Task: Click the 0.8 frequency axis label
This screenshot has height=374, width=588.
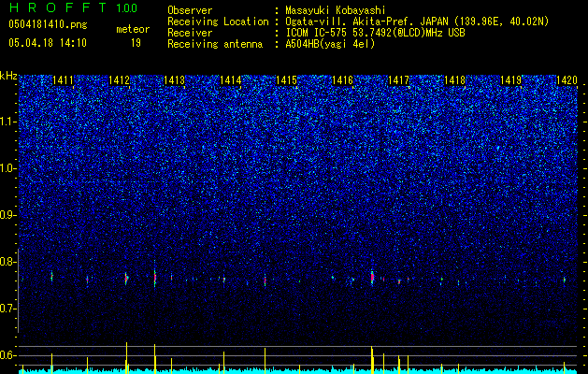Action: click(x=8, y=262)
